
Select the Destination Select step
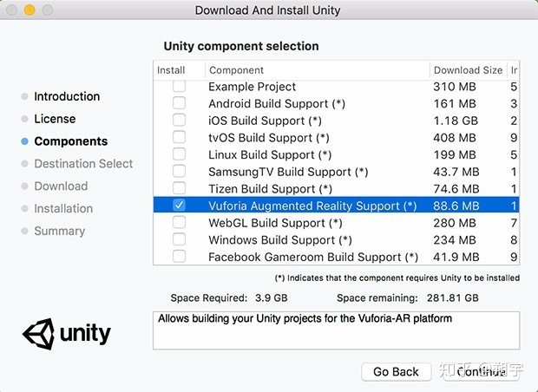(83, 164)
